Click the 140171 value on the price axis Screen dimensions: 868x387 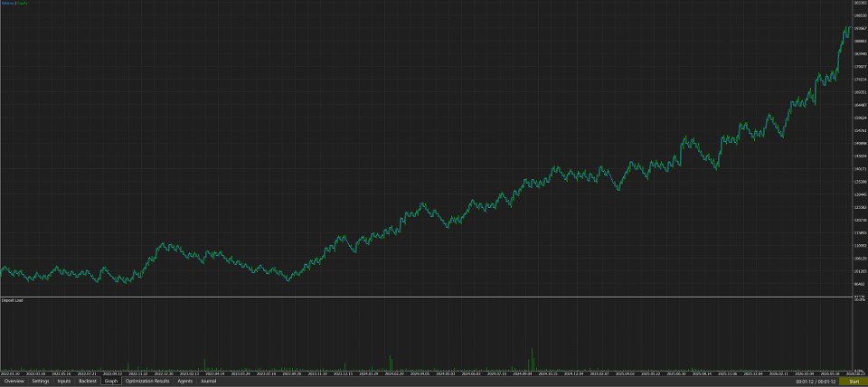860,169
